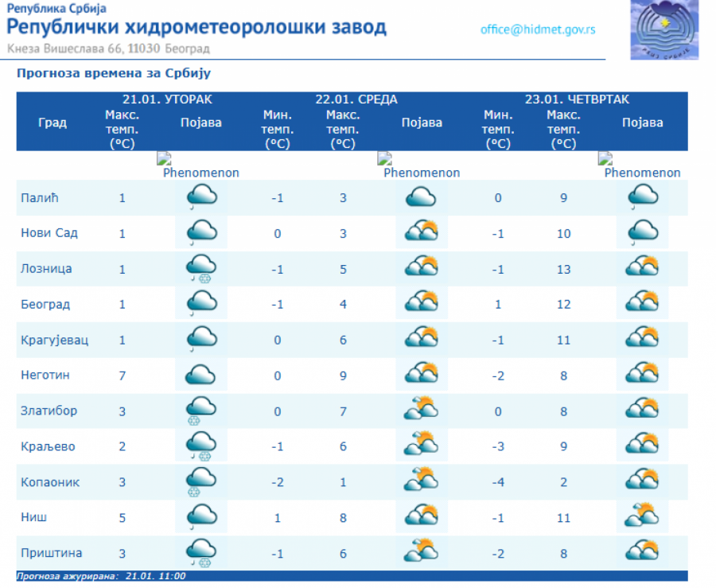The height and width of the screenshot is (588, 716).
Task: Click the office@hidmet.gov.rs email link
Action: pos(538,29)
